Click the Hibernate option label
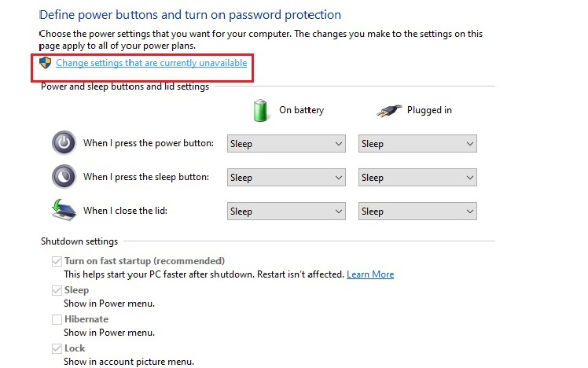The width and height of the screenshot is (588, 368). (86, 319)
